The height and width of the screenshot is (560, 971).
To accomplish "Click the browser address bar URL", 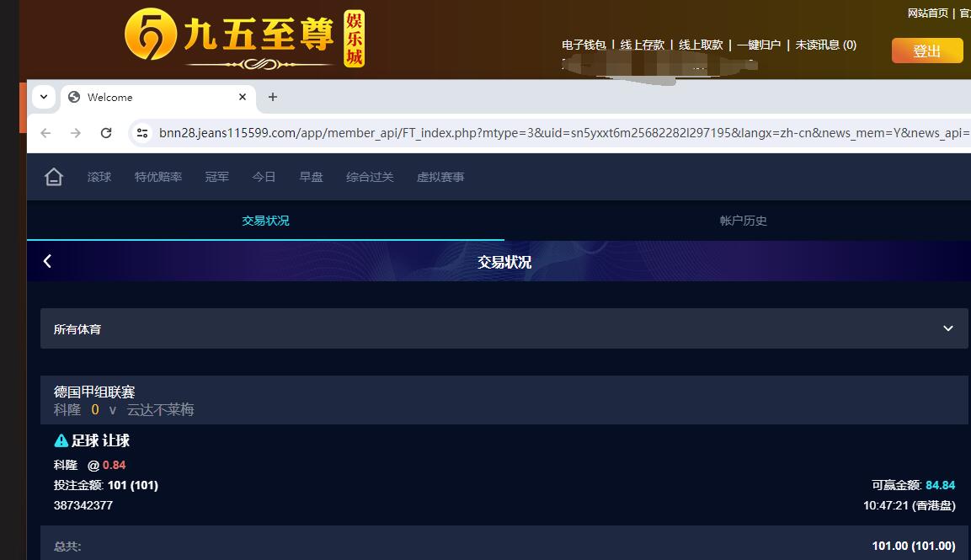I will (563, 133).
